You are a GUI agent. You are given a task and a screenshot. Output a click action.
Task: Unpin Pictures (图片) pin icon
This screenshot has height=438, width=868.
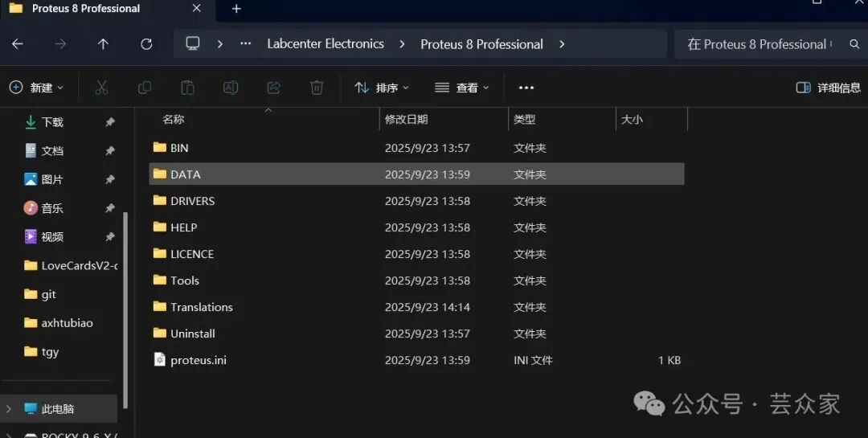(x=110, y=179)
